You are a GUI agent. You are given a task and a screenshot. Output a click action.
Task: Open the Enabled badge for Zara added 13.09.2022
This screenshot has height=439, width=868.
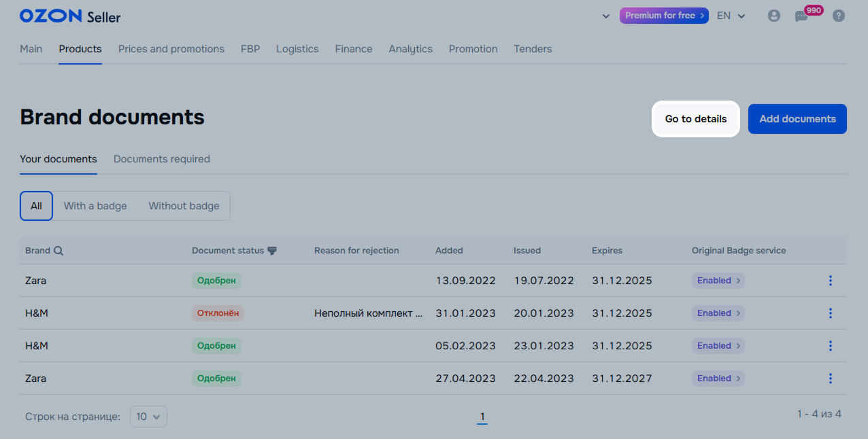(718, 281)
